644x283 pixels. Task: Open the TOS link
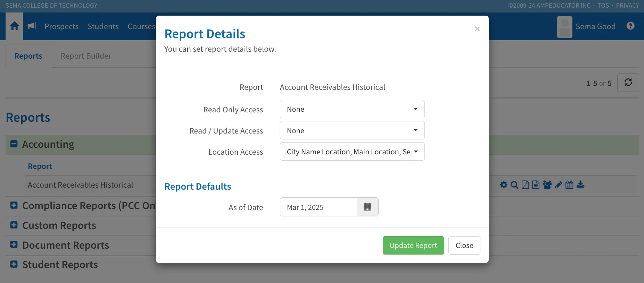tap(603, 6)
